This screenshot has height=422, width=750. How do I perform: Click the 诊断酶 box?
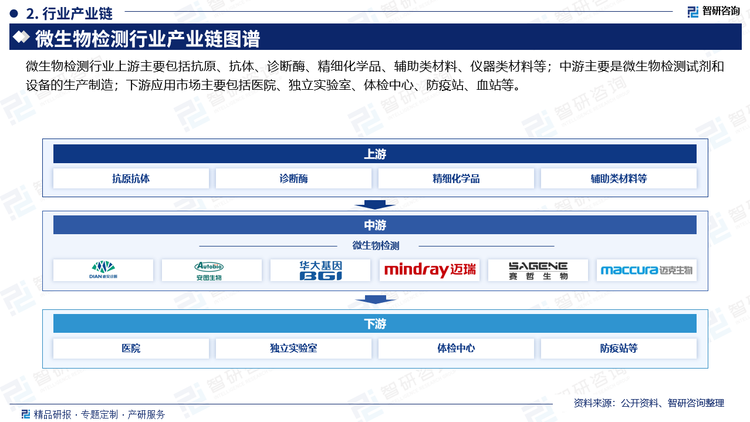[x=294, y=178]
